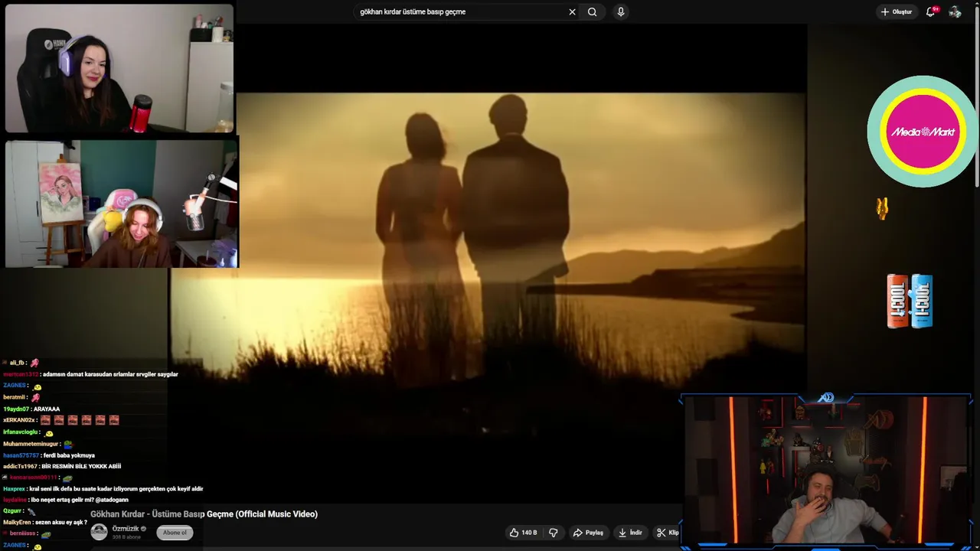The width and height of the screenshot is (980, 551).
Task: Click chat username ali_fb
Action: coord(18,362)
